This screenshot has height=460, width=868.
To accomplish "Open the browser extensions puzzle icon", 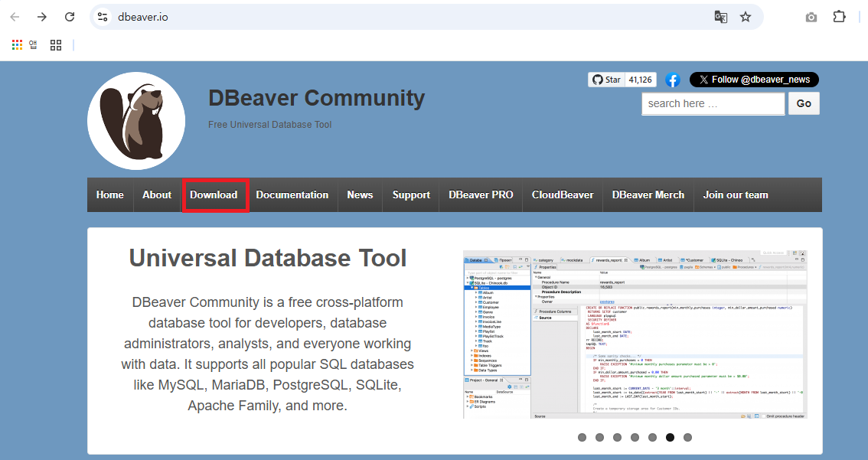I will click(839, 17).
